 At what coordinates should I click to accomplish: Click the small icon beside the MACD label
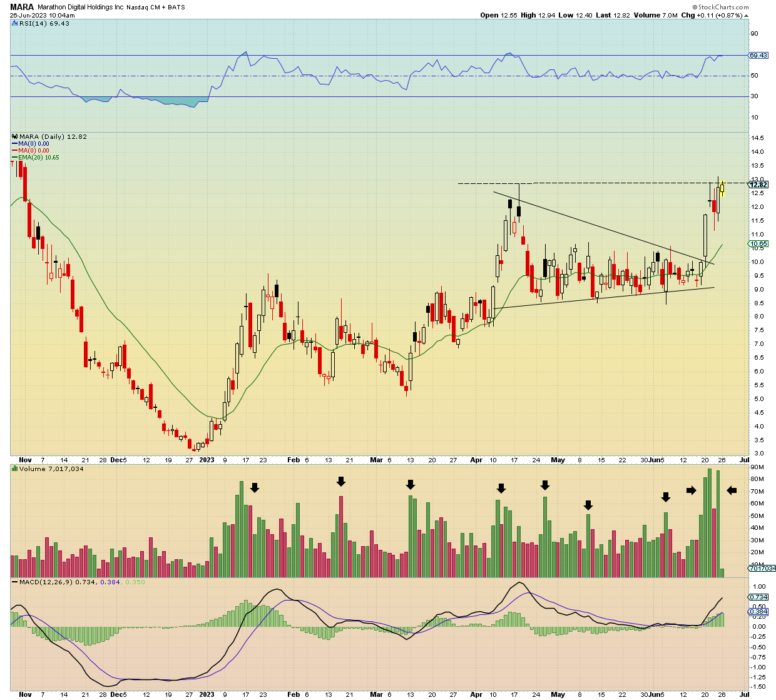15,582
